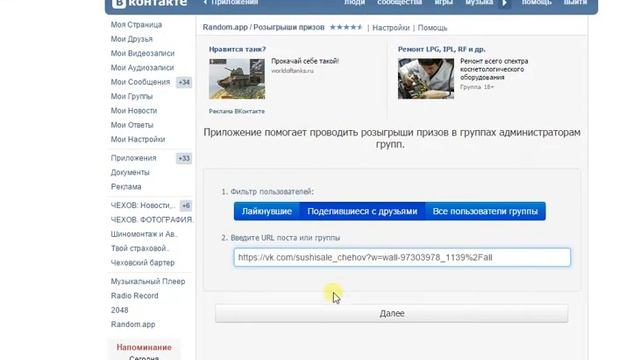
Task: Open ЧЕХОВ. ФОТОГРАФИЯ group link
Action: [x=151, y=220]
